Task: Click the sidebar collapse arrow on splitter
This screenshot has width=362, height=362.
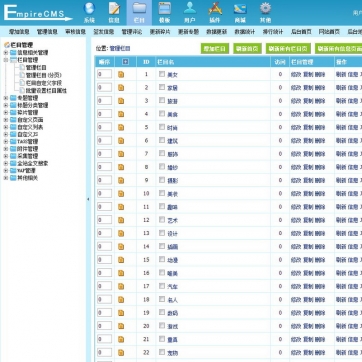Action: [88, 199]
